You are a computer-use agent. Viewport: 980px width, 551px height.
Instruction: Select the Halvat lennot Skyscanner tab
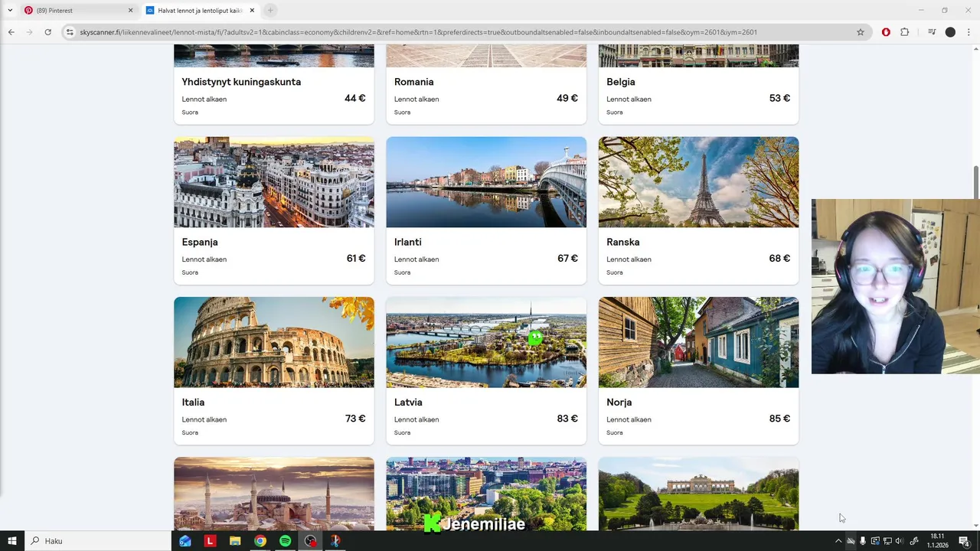(x=199, y=10)
